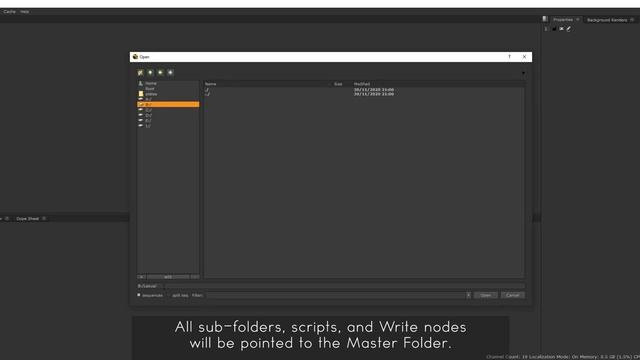Switch to the Background Renders tab

[x=607, y=20]
